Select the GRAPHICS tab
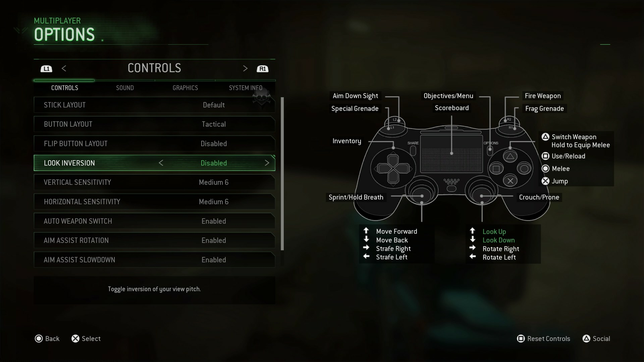The height and width of the screenshot is (362, 644). 185,87
